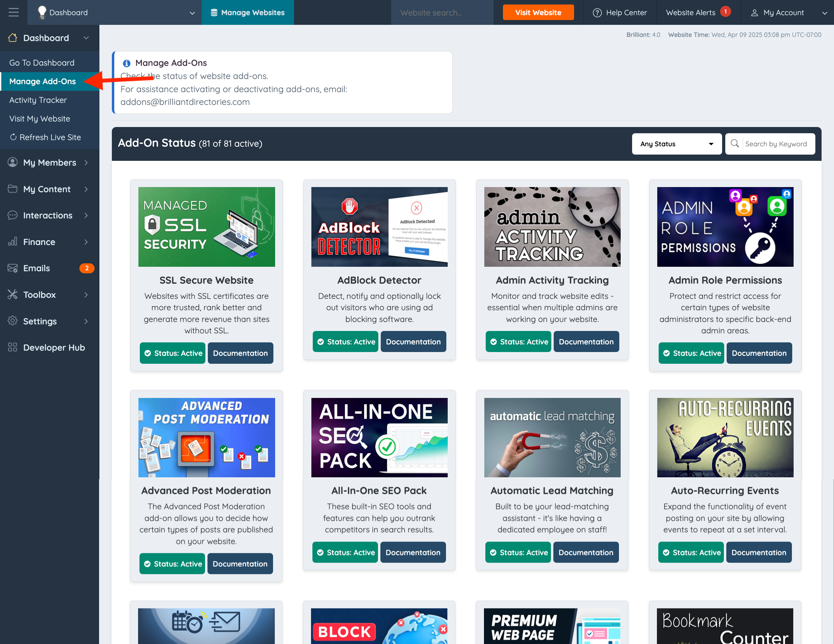Toggle AdBlock Detector active status
Screen dimensions: 834x644
coord(346,342)
